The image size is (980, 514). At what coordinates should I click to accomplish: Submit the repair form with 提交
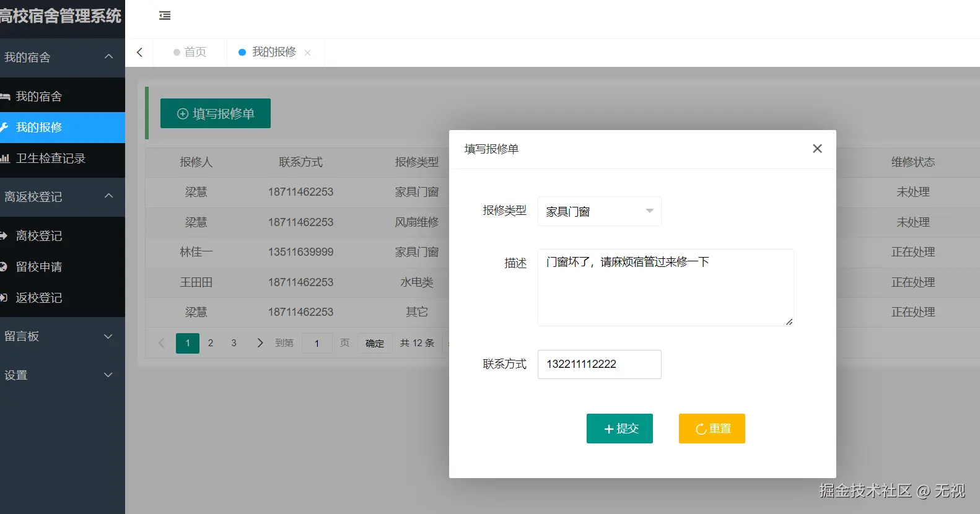619,429
